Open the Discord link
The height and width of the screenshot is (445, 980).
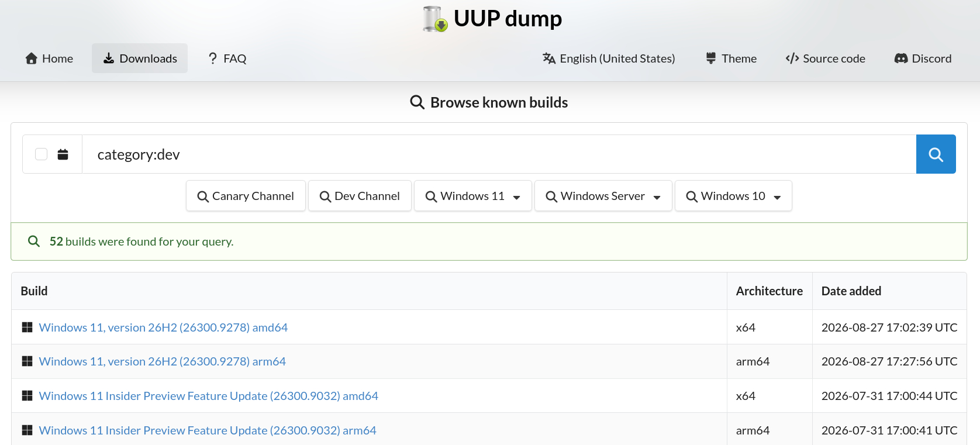point(923,58)
